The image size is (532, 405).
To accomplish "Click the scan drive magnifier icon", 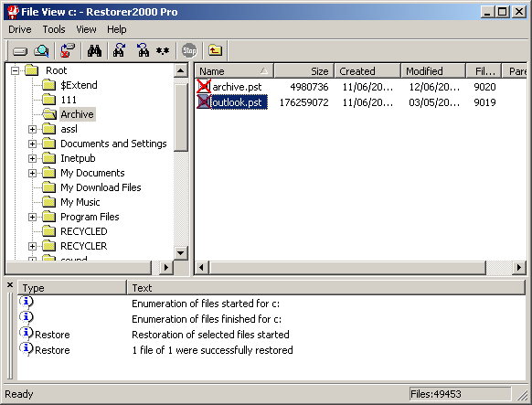I will tap(41, 51).
